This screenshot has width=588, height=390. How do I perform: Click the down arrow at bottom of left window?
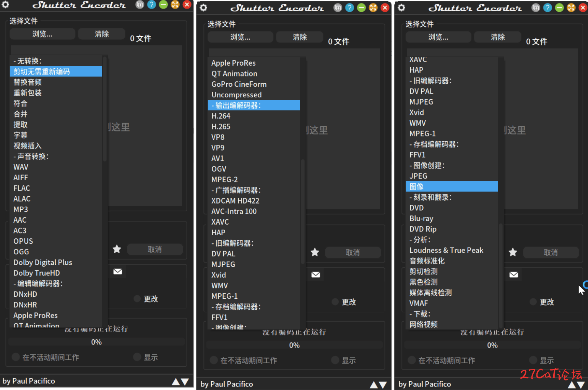185,382
